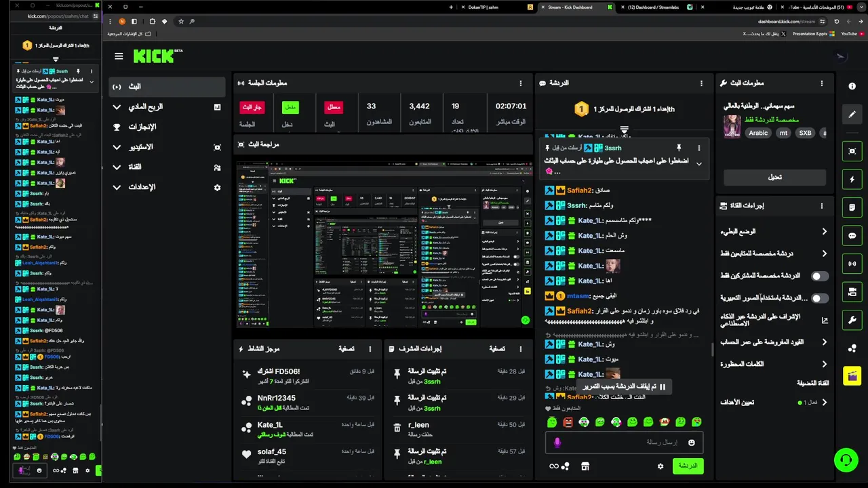Click the lightning bolt icon in right rail

[x=852, y=179]
